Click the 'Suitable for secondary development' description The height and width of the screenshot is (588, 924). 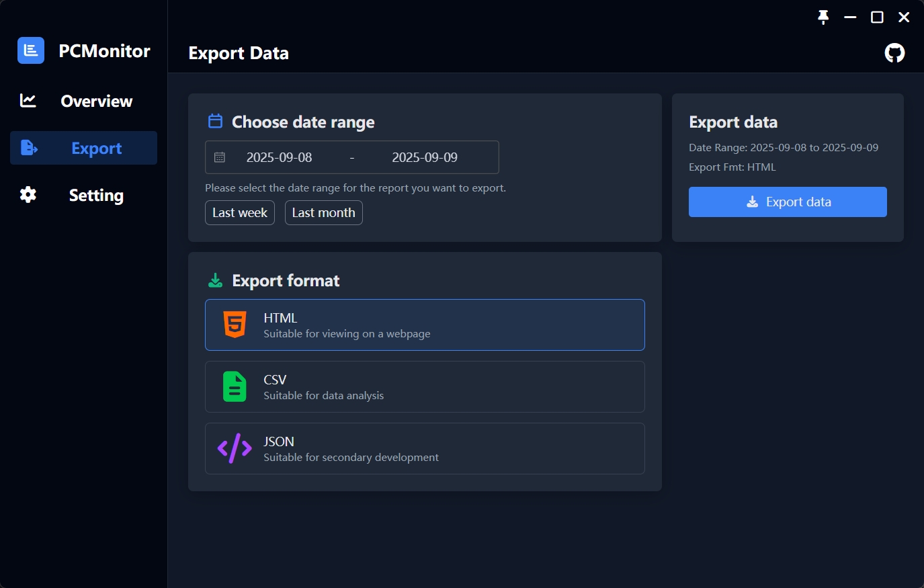tap(351, 457)
